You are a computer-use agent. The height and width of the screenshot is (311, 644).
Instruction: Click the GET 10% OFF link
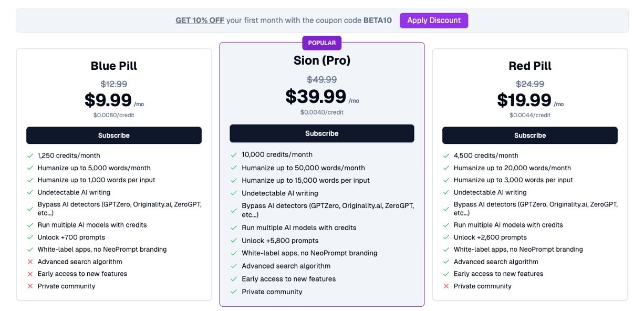click(x=200, y=20)
